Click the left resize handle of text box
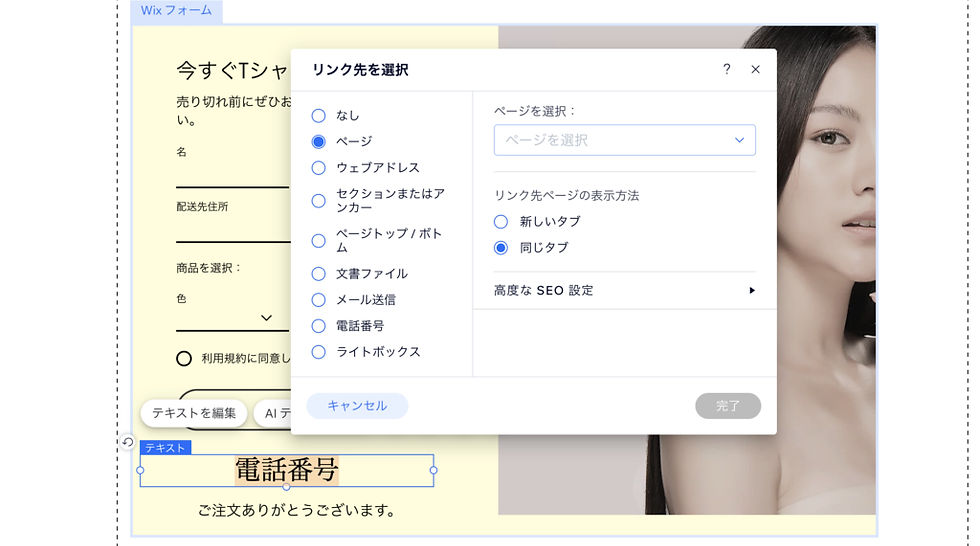 140,470
